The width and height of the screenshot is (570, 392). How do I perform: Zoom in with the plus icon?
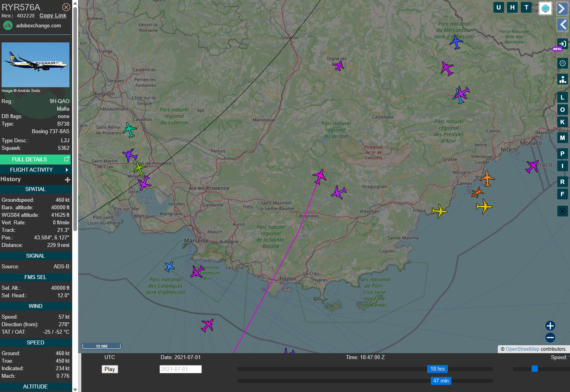click(x=550, y=326)
